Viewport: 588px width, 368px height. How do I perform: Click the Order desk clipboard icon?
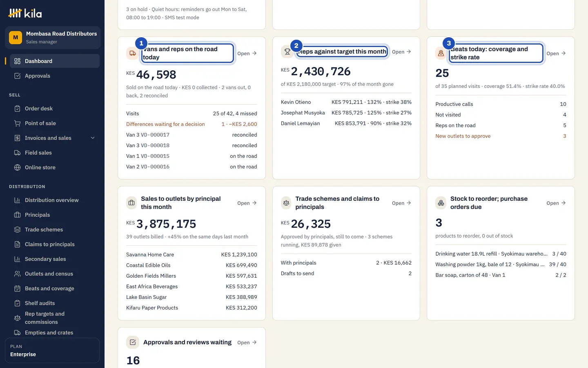click(x=17, y=108)
